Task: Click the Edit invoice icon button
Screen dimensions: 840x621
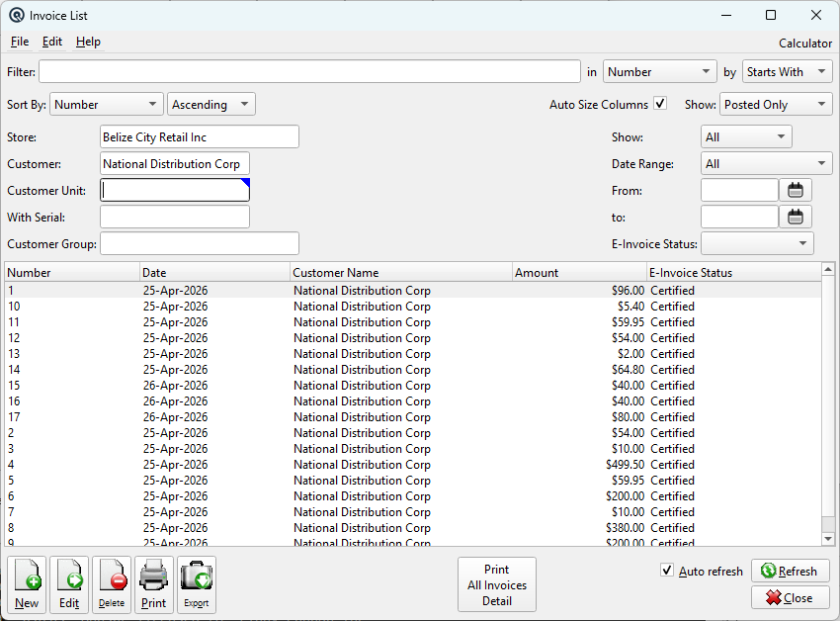Action: (69, 584)
